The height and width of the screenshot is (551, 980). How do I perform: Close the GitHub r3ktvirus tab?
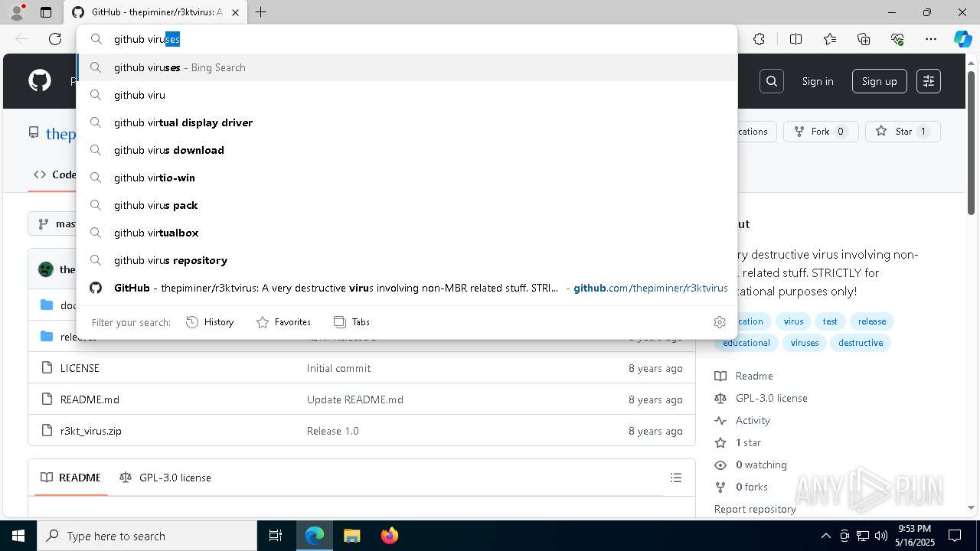pyautogui.click(x=236, y=12)
